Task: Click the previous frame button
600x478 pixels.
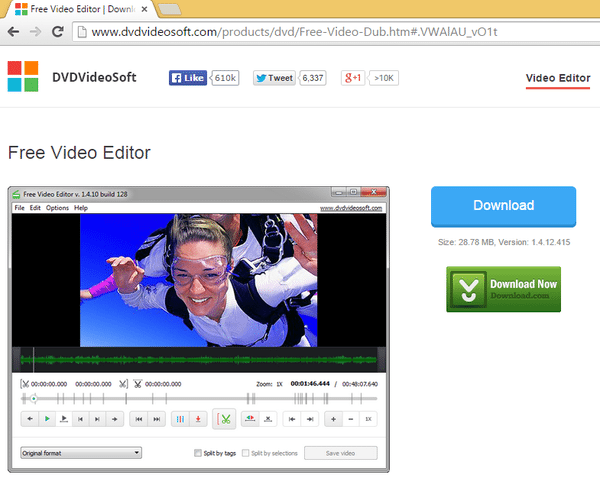Action: [80, 419]
